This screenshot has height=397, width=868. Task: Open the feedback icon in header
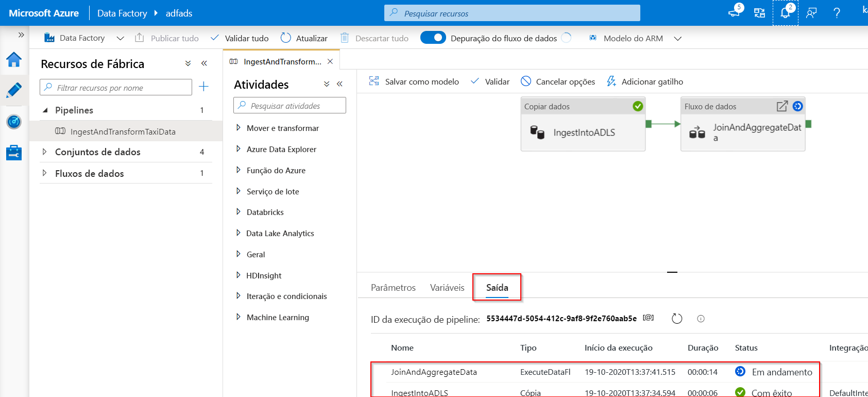coord(811,13)
